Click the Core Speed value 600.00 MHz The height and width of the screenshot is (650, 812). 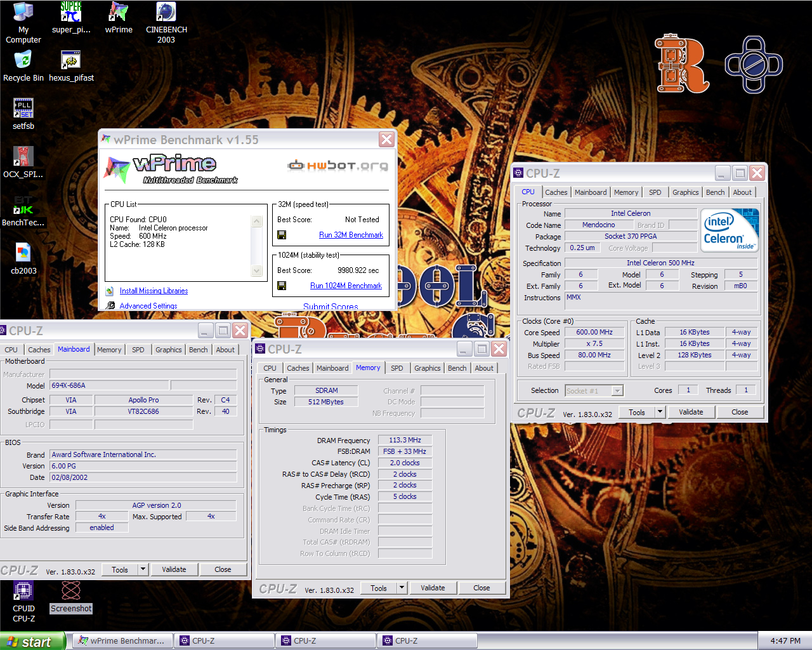pyautogui.click(x=594, y=332)
